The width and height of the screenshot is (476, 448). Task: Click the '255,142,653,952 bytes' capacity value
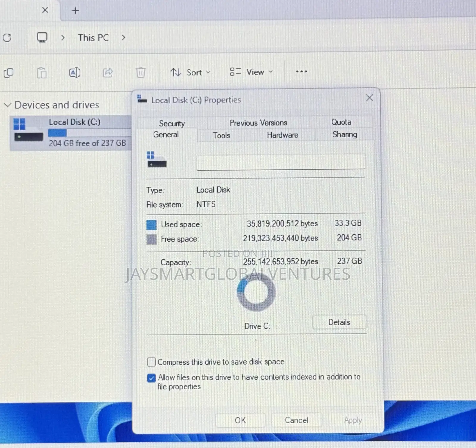pos(281,261)
